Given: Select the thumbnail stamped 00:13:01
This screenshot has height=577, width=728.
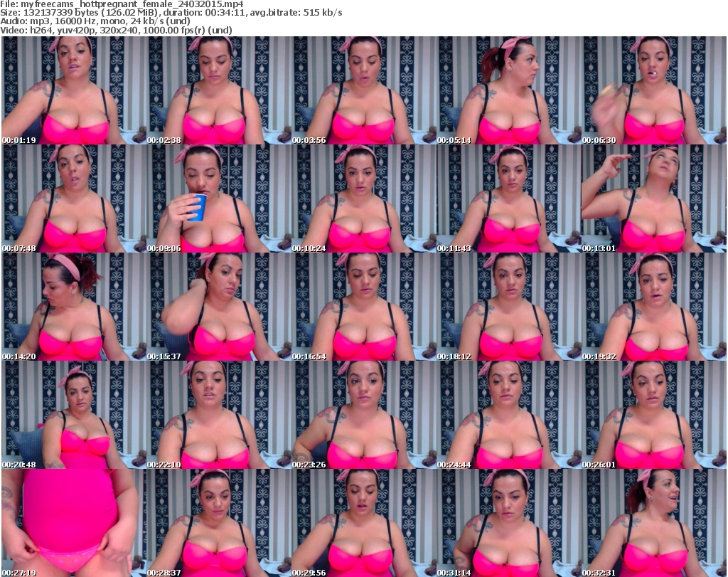Looking at the screenshot, I should [x=654, y=198].
